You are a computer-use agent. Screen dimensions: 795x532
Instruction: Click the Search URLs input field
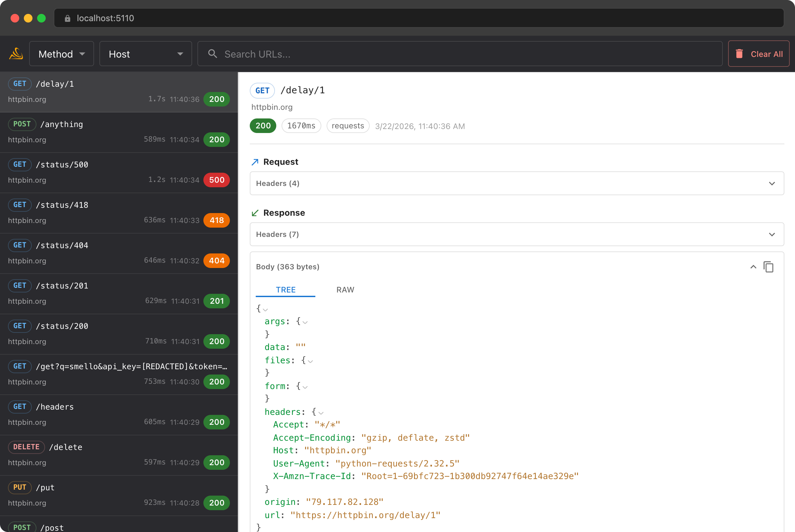(x=374, y=54)
